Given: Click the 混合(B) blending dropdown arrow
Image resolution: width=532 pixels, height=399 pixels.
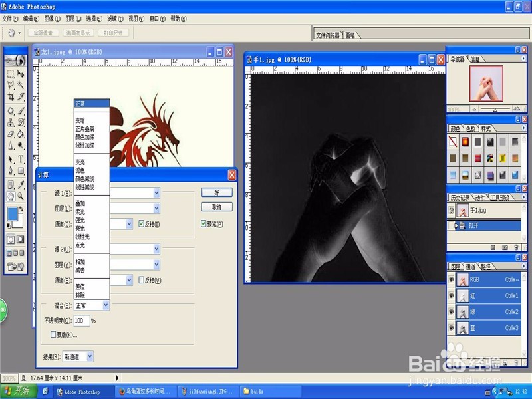Looking at the screenshot, I should [x=106, y=305].
